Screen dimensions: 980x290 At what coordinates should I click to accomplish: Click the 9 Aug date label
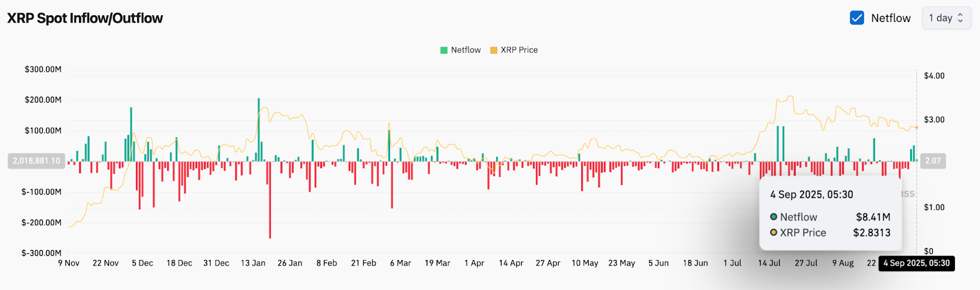click(843, 263)
